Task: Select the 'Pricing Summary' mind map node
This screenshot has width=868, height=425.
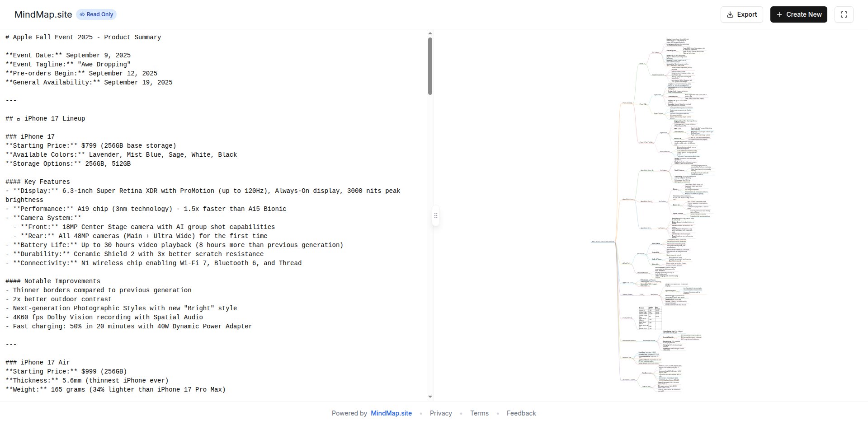Action: click(627, 318)
